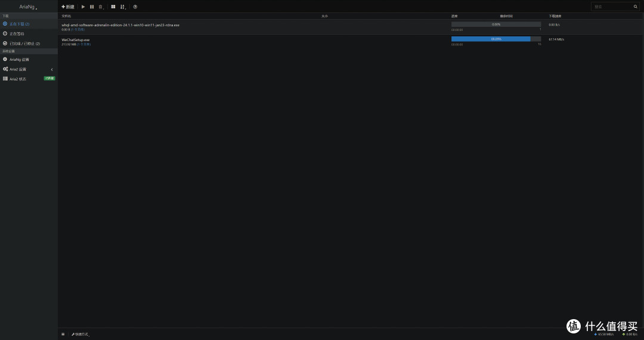Click the 1个文件 link under the AMD download

78,30
